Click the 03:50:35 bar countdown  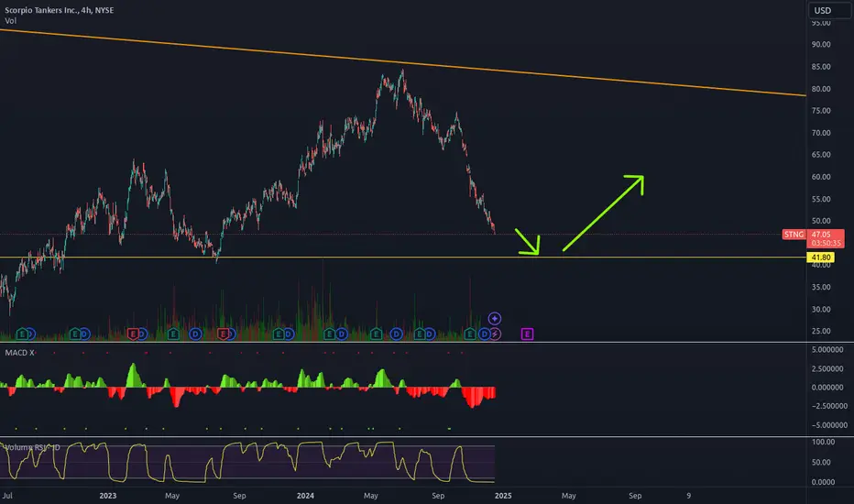pos(826,243)
